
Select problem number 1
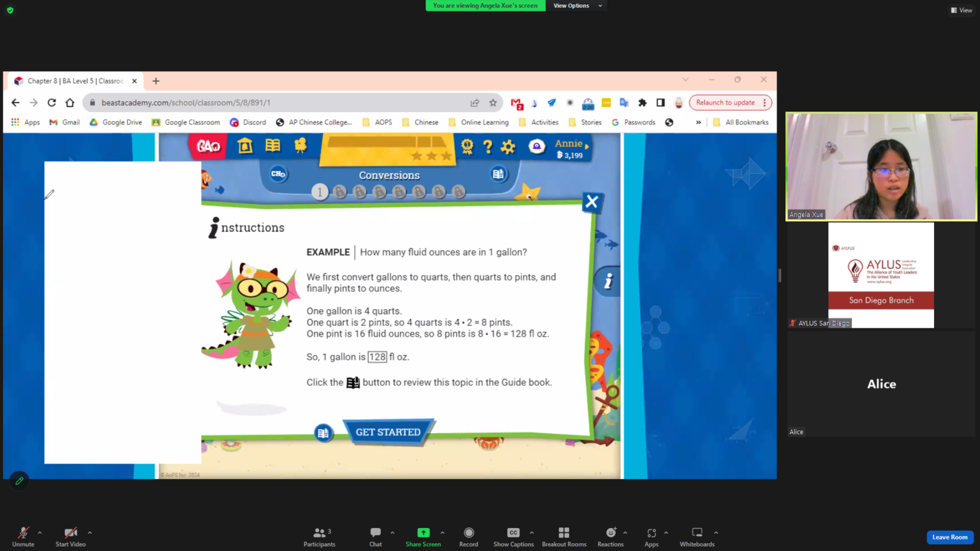click(320, 191)
